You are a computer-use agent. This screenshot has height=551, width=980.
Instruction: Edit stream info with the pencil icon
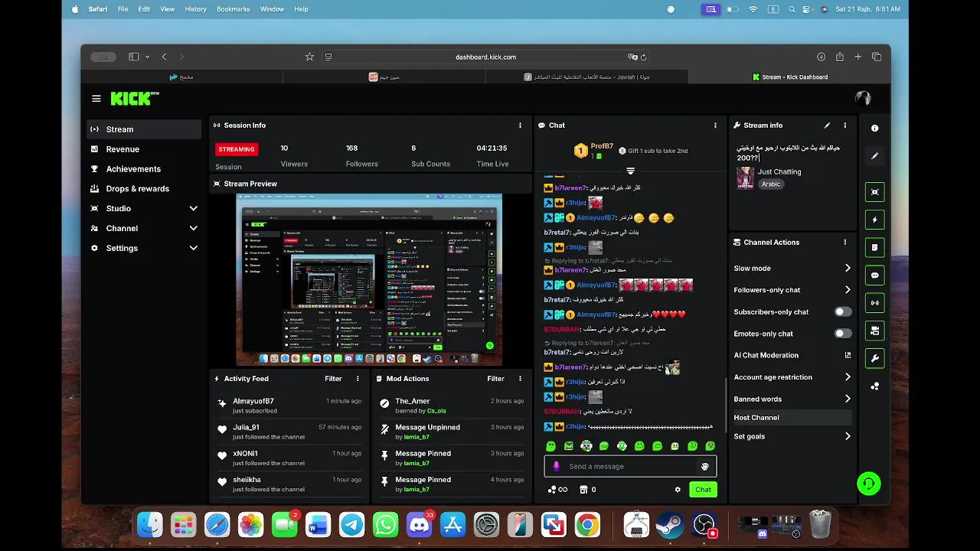point(827,126)
